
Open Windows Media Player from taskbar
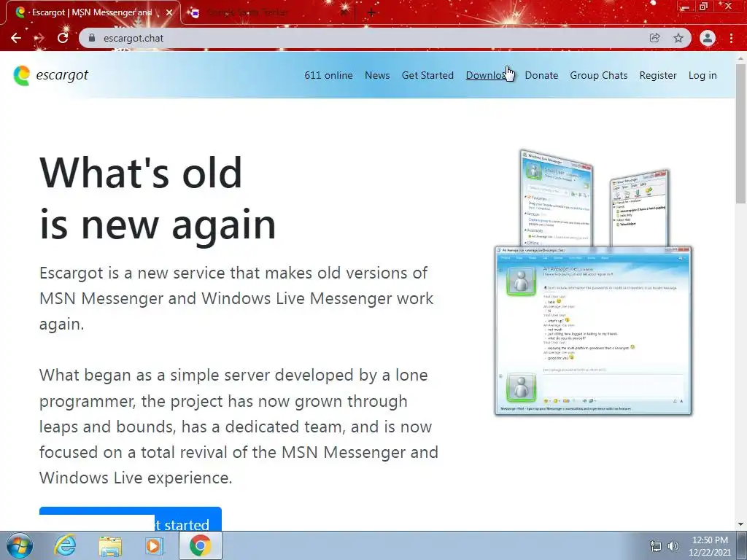click(154, 545)
